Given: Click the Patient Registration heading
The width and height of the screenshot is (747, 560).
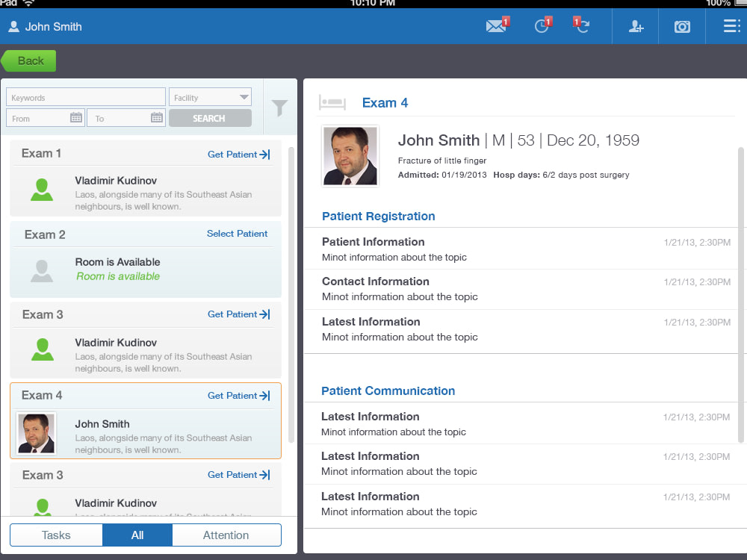Looking at the screenshot, I should coord(378,217).
